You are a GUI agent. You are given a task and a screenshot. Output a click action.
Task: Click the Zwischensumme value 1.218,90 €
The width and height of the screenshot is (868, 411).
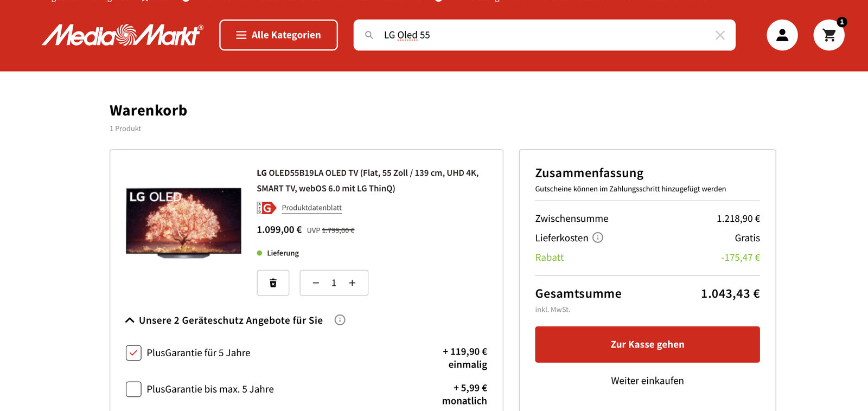[738, 219]
